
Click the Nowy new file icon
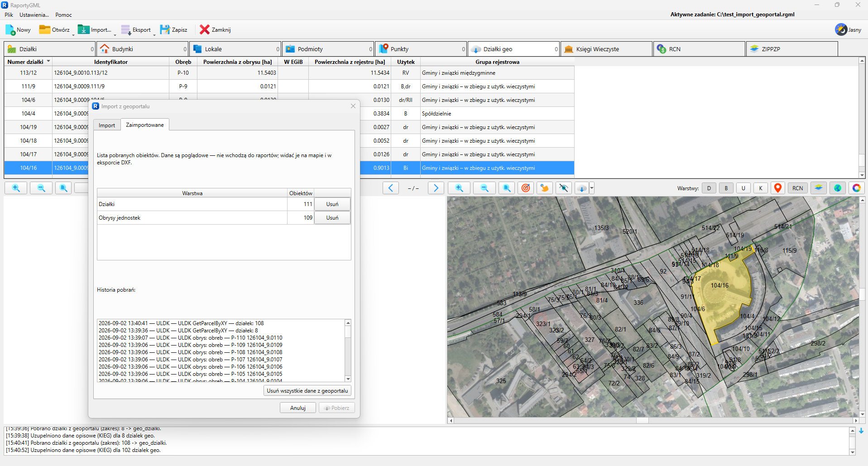tap(10, 30)
